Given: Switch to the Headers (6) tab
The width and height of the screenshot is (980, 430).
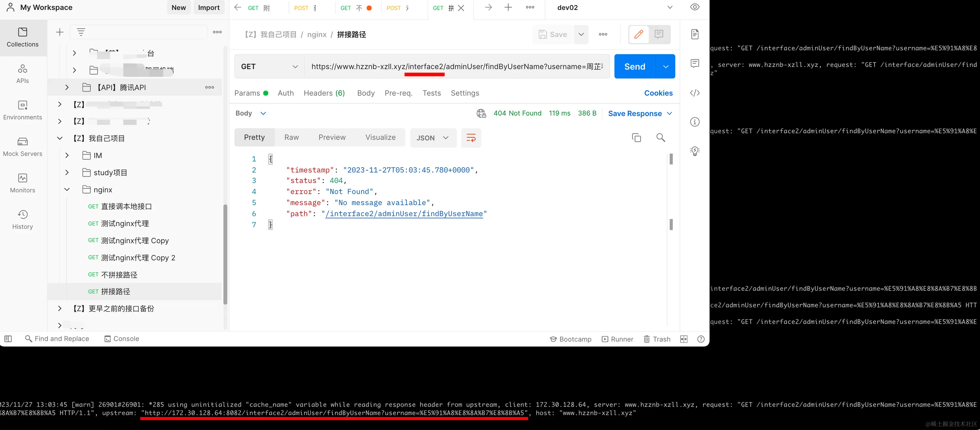Looking at the screenshot, I should coord(324,93).
